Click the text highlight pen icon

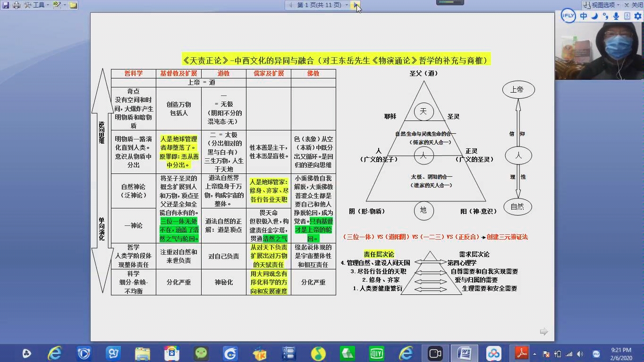click(x=57, y=5)
